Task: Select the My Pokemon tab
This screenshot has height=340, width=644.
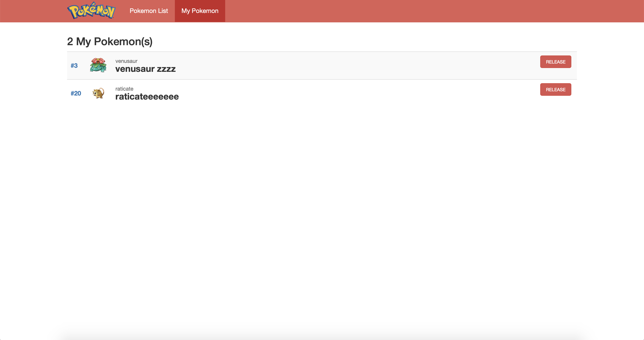Action: coord(200,11)
